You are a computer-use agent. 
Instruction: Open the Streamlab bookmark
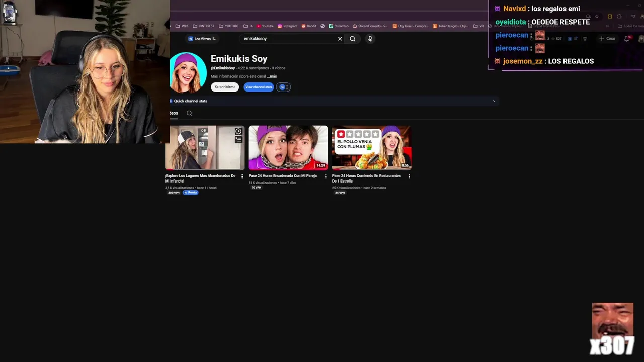click(339, 26)
